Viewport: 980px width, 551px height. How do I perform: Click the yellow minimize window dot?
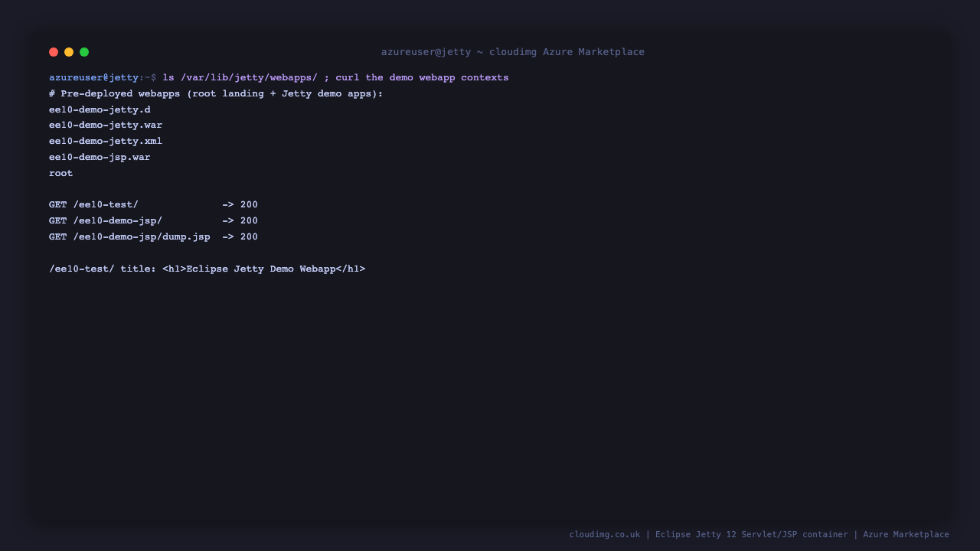pos(69,52)
